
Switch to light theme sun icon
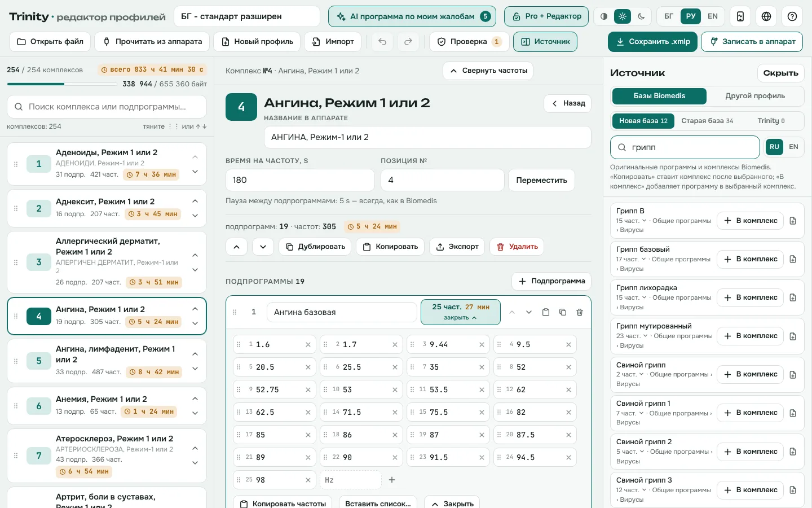[623, 16]
